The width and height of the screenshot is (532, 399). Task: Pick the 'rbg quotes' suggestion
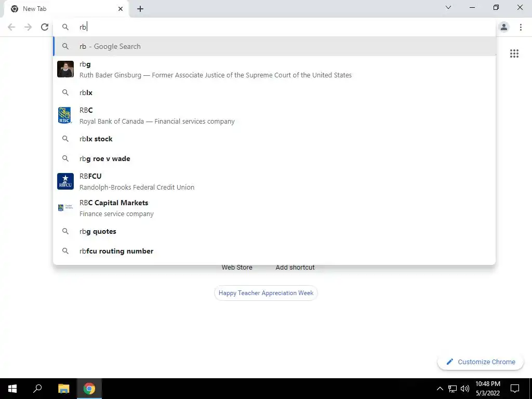point(274,231)
